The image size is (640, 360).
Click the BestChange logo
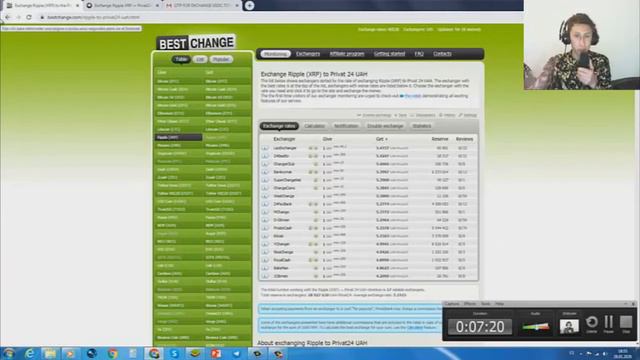tap(196, 42)
